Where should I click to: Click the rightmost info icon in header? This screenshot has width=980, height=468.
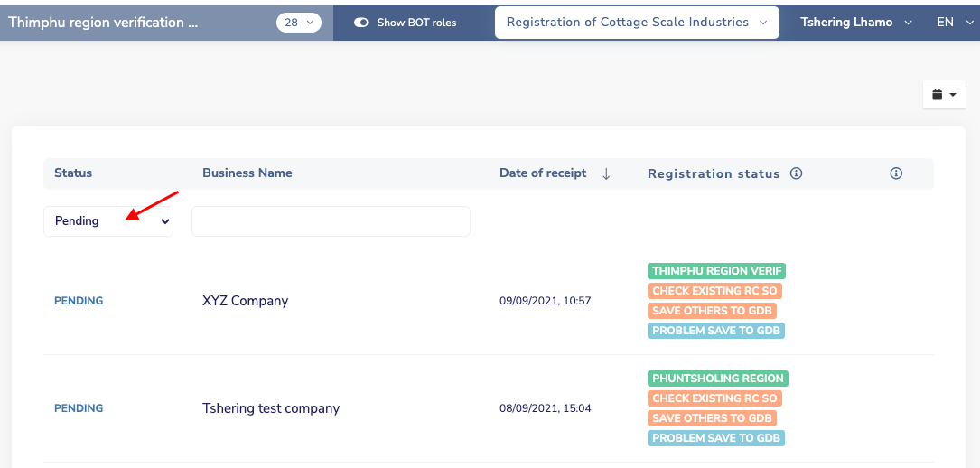(896, 173)
